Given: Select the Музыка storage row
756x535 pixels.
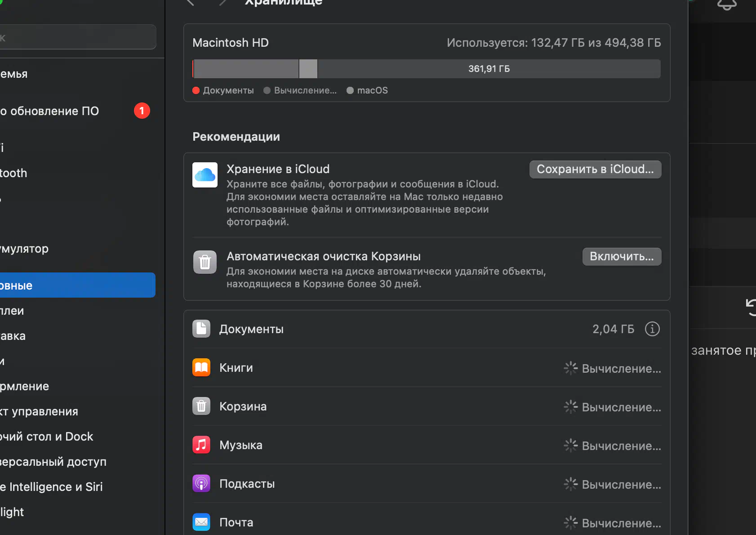Looking at the screenshot, I should tap(426, 445).
